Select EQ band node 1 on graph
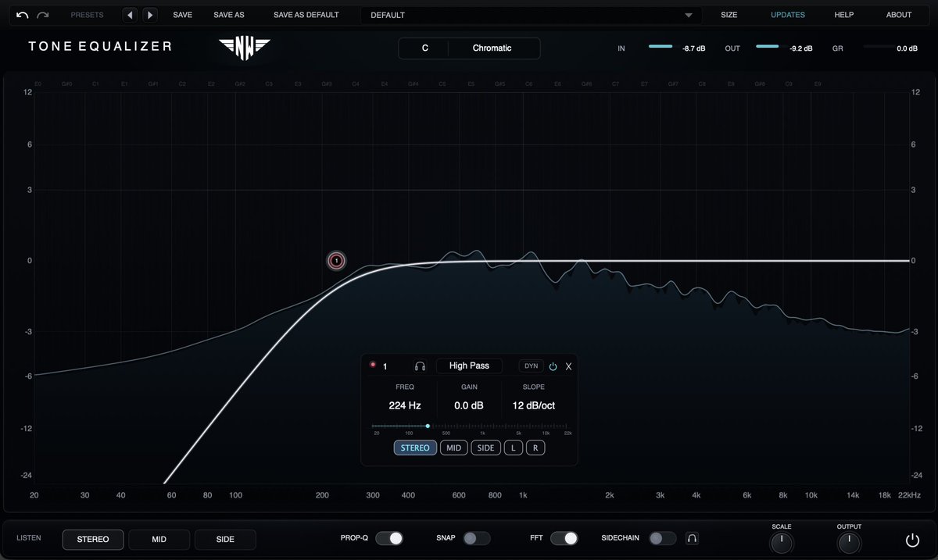This screenshot has width=938, height=560. tap(336, 261)
